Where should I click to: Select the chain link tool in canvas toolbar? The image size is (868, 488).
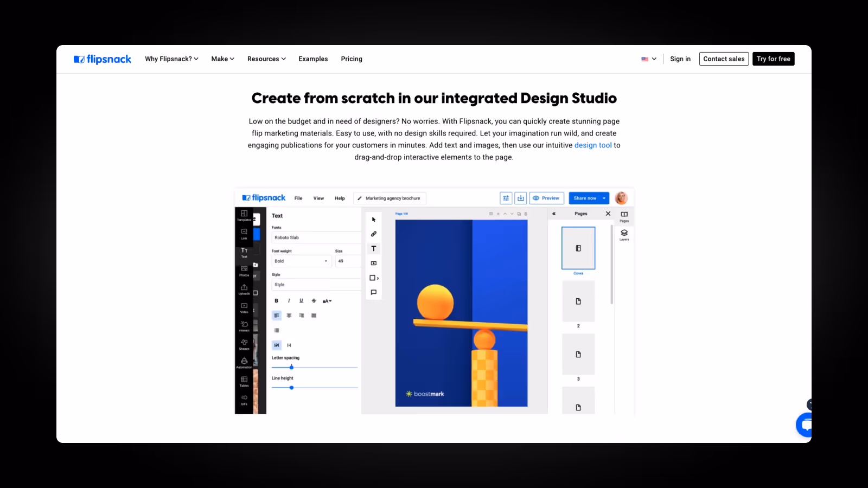(x=374, y=234)
